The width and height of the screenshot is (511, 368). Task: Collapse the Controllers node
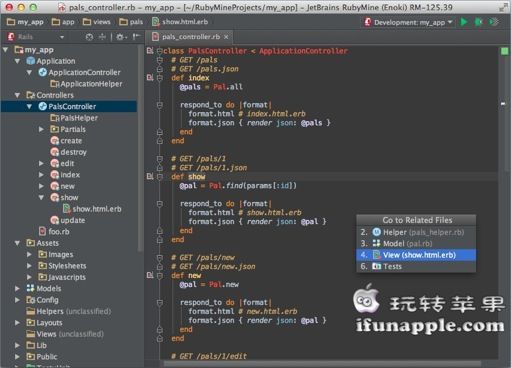[17, 95]
